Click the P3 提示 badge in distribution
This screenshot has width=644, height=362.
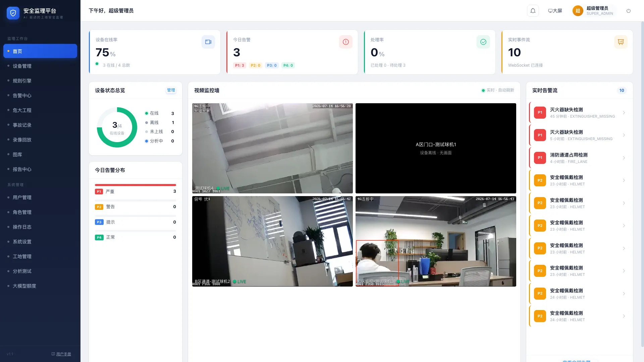(99, 222)
